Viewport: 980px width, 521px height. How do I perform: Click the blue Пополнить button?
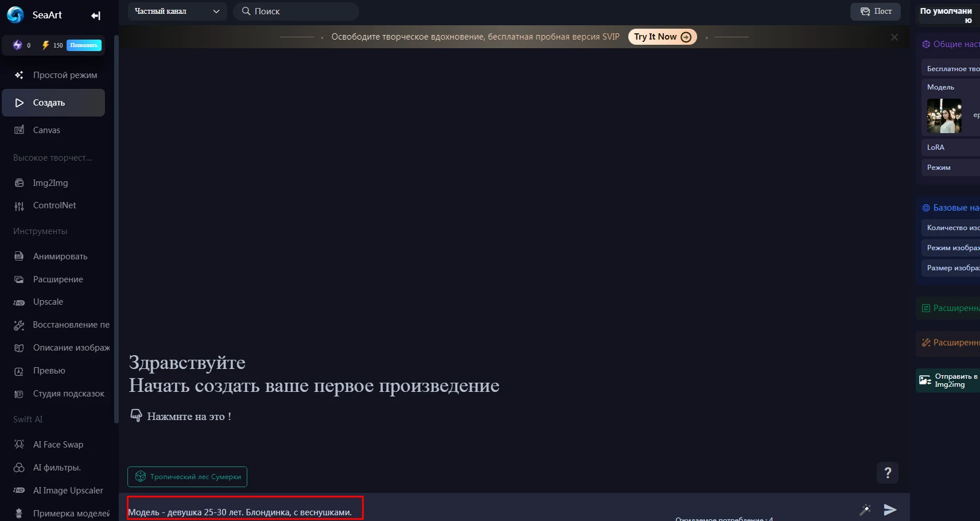tap(84, 45)
